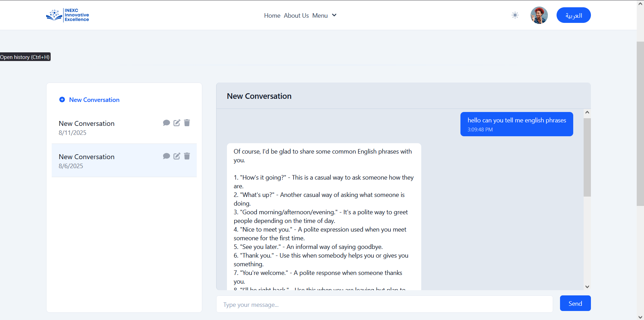The image size is (644, 320).
Task: Delete the 8/11/2025 conversation
Action: point(187,123)
